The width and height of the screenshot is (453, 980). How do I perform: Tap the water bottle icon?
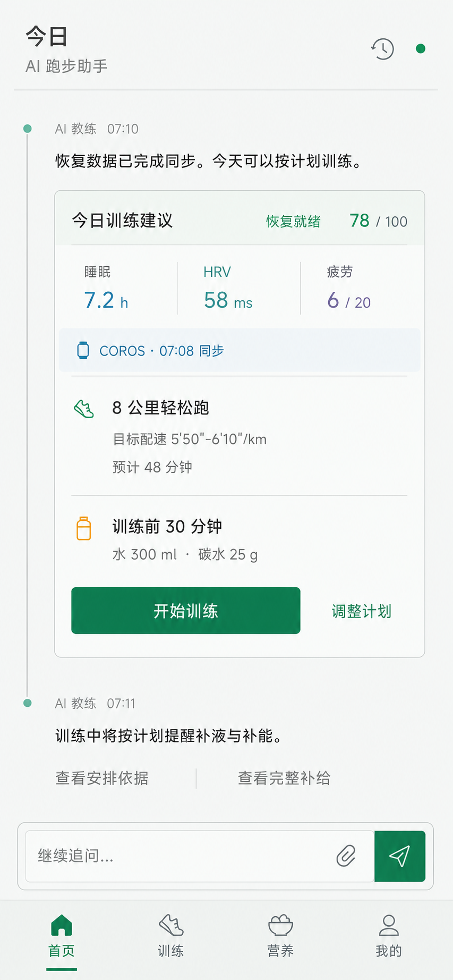tap(84, 528)
